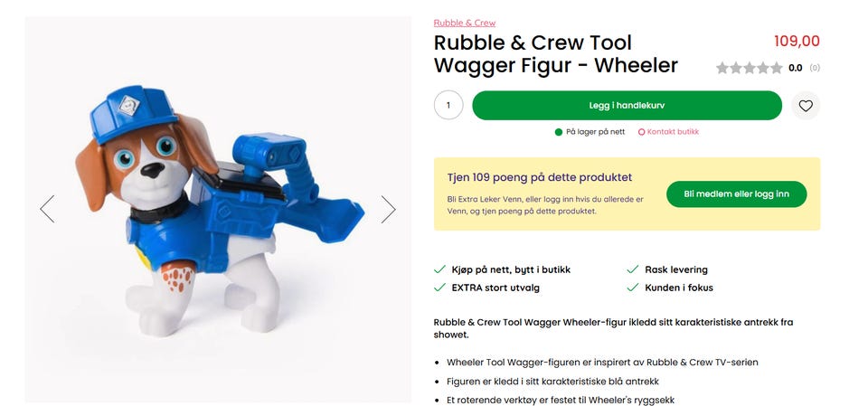Click the first rating star
The width and height of the screenshot is (868, 406).
722,68
